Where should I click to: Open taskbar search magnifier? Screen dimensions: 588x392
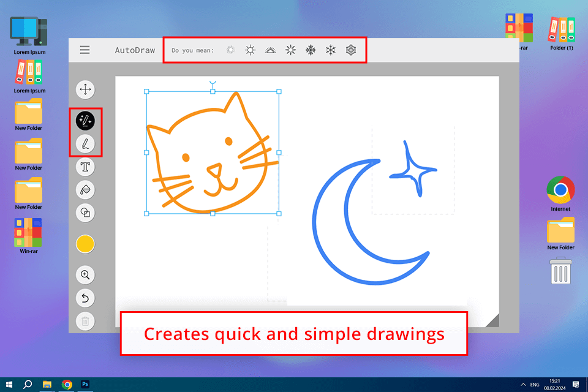tap(28, 385)
